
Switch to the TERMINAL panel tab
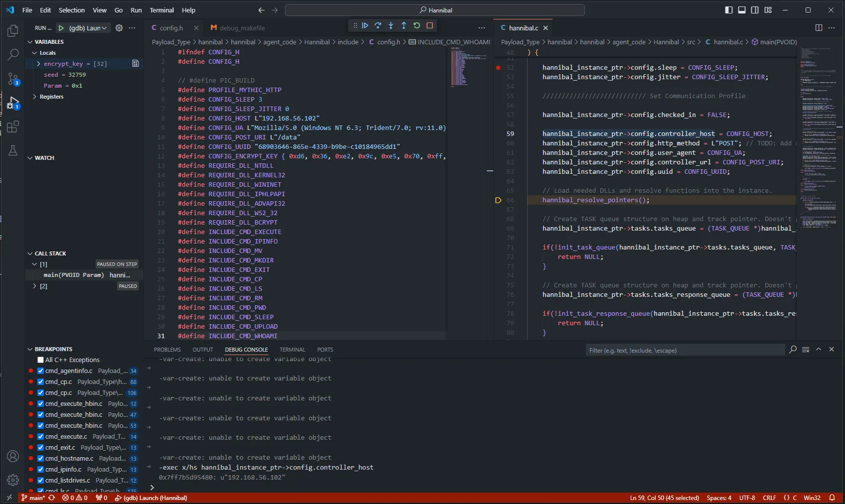(x=292, y=350)
